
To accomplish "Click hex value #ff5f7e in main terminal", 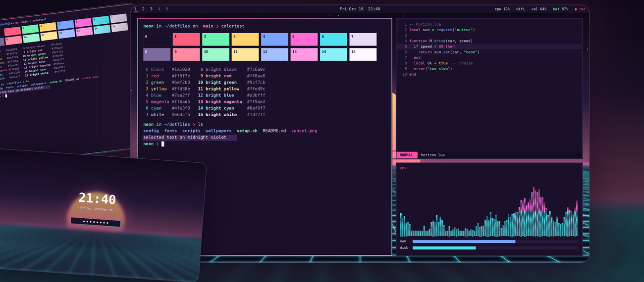I will tap(181, 76).
